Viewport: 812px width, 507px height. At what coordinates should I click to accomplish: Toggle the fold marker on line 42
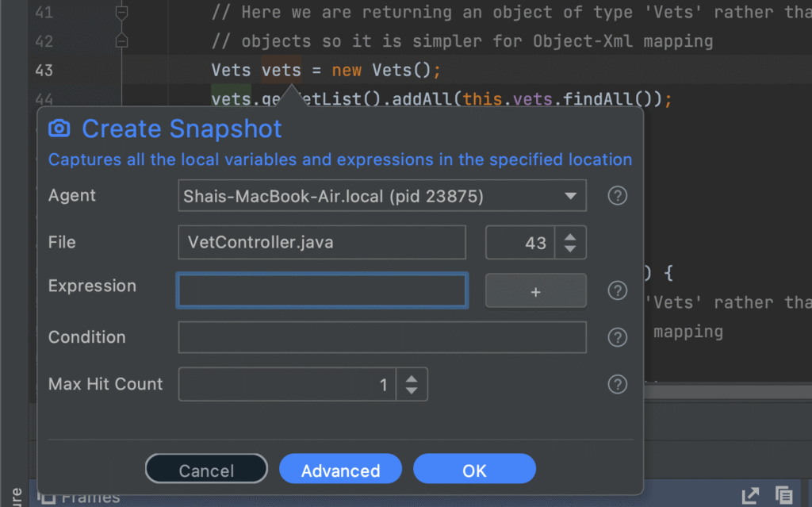(x=121, y=41)
